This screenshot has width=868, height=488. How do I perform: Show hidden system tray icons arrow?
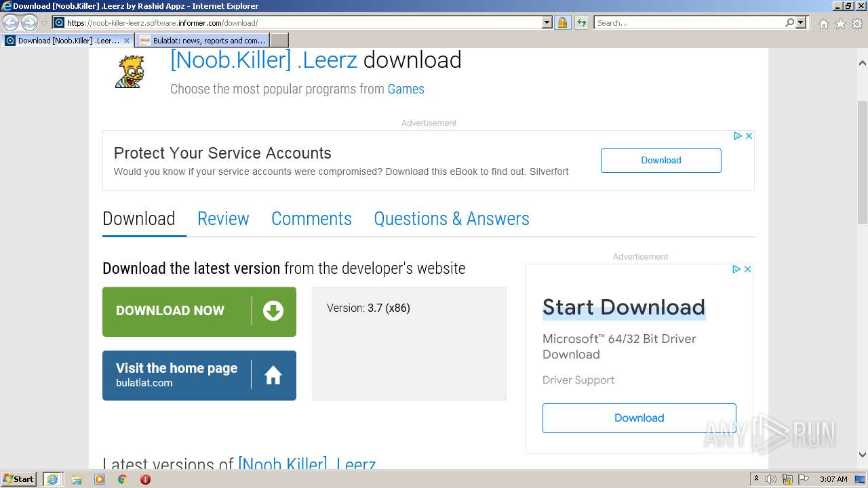(756, 479)
